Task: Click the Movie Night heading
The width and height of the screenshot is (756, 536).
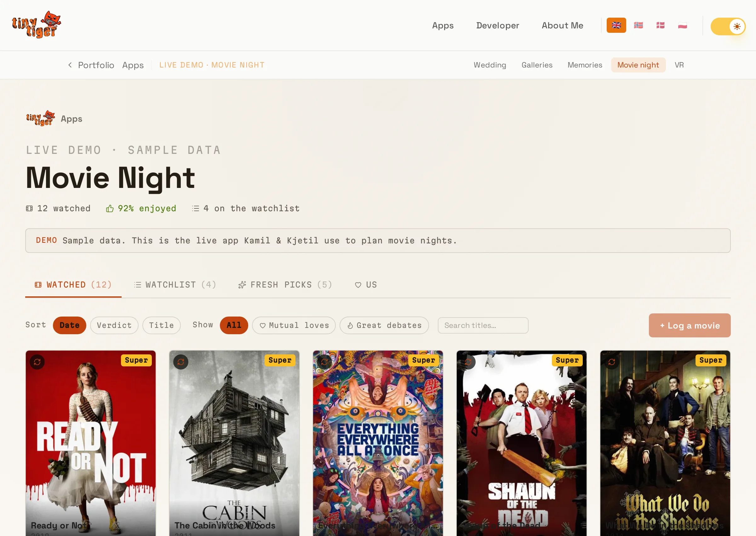Action: click(x=111, y=178)
